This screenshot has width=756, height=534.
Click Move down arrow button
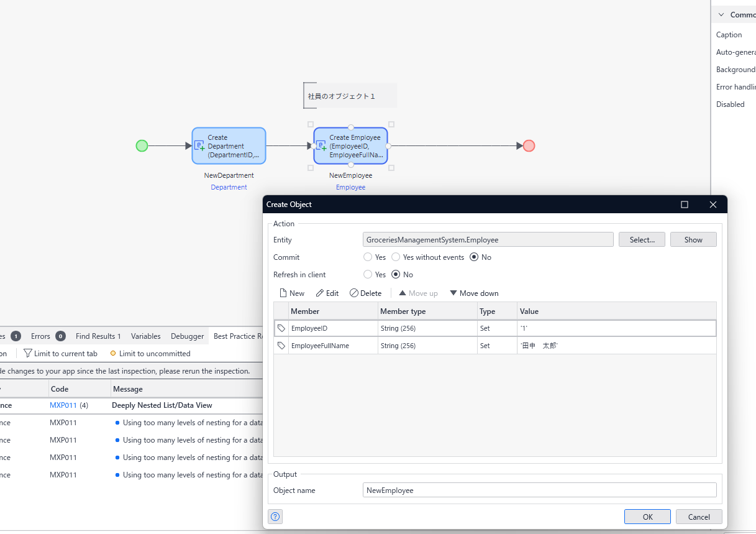474,293
